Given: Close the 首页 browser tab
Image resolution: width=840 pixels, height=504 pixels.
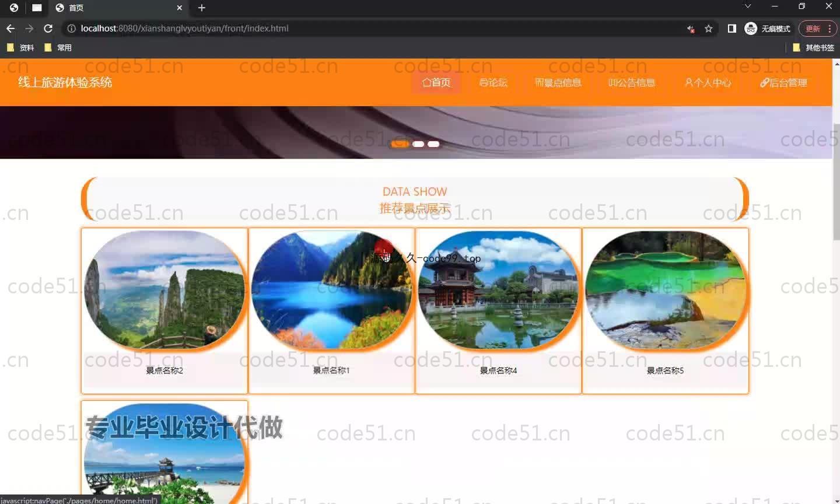Looking at the screenshot, I should [x=179, y=8].
